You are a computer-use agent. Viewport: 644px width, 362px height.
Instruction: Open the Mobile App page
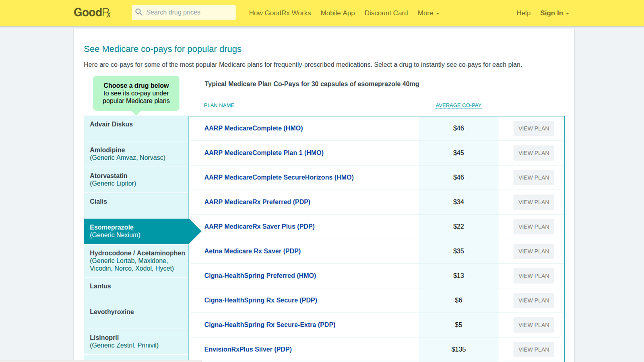[338, 13]
